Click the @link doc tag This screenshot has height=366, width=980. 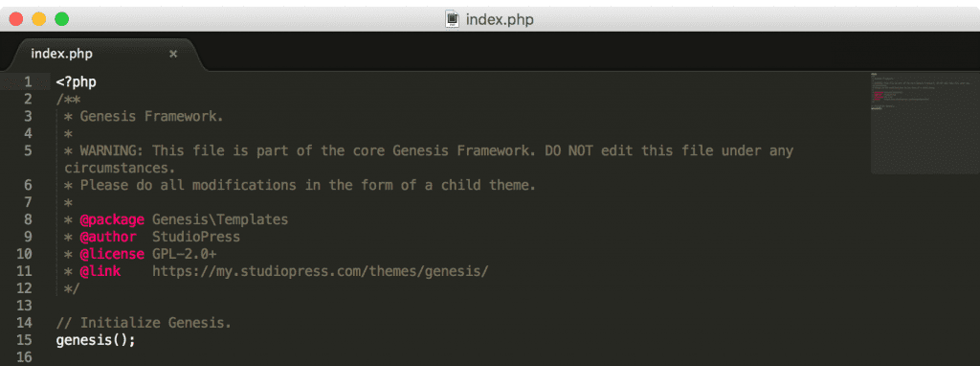coord(100,271)
